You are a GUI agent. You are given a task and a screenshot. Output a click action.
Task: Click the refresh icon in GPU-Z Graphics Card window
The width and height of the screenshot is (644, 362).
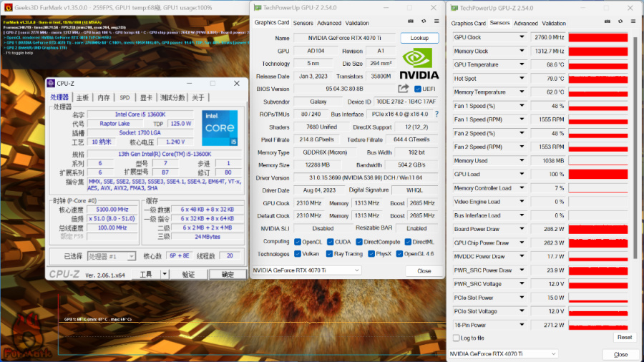[424, 21]
